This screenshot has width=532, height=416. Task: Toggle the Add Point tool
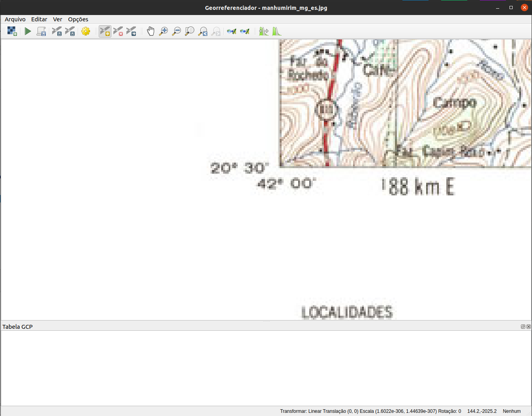pyautogui.click(x=105, y=31)
